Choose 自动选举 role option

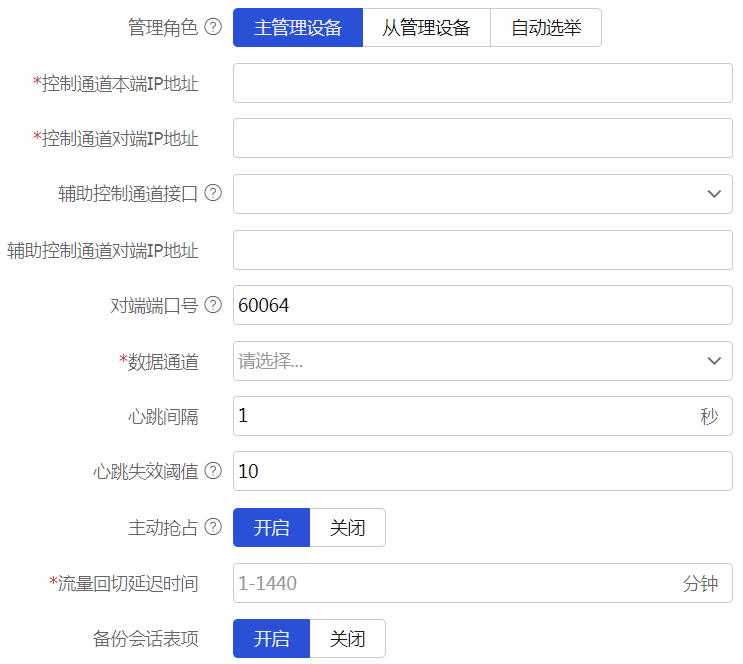point(546,28)
